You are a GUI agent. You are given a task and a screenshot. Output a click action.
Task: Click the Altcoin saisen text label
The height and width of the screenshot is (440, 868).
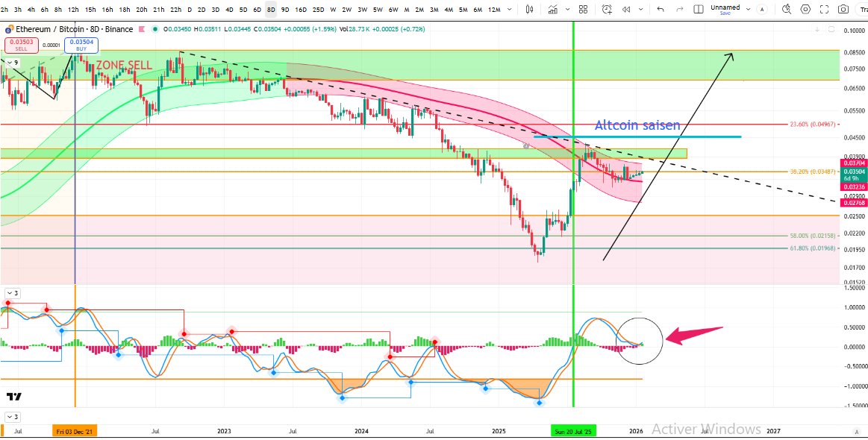tap(637, 126)
